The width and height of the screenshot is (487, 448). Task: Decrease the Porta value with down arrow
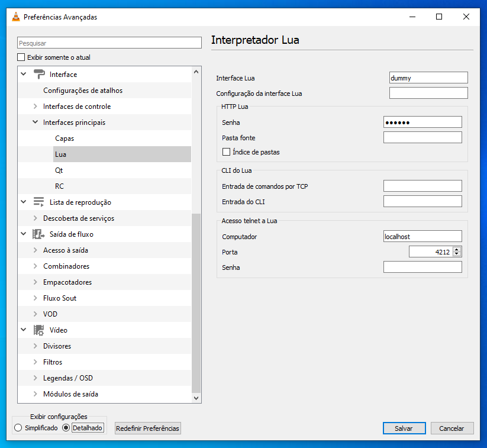pyautogui.click(x=457, y=254)
